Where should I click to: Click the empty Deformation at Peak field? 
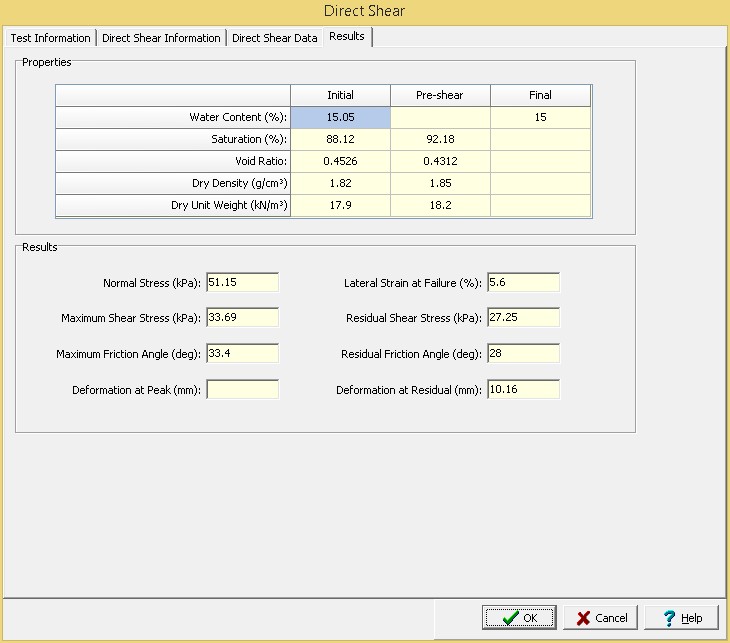pos(242,390)
